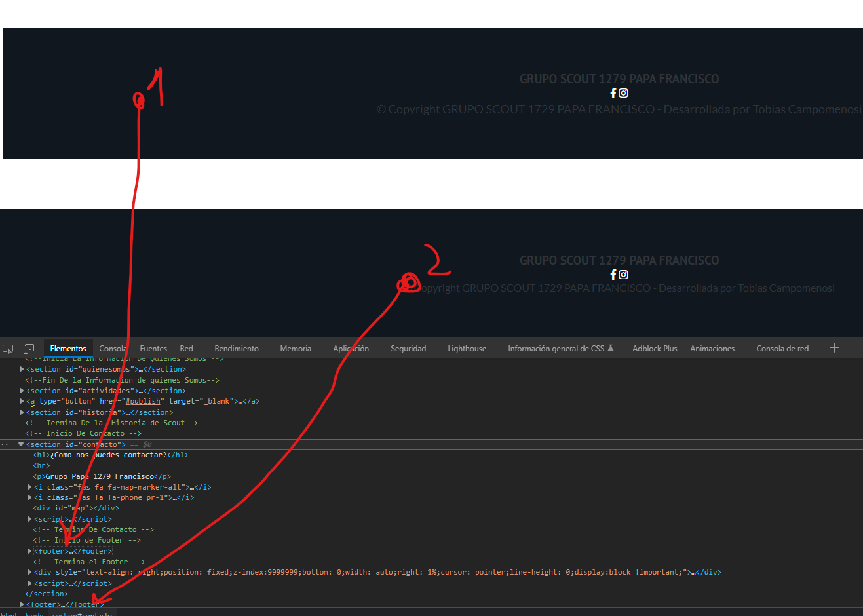
Task: Switch to the Animaciones tab
Action: tap(712, 349)
